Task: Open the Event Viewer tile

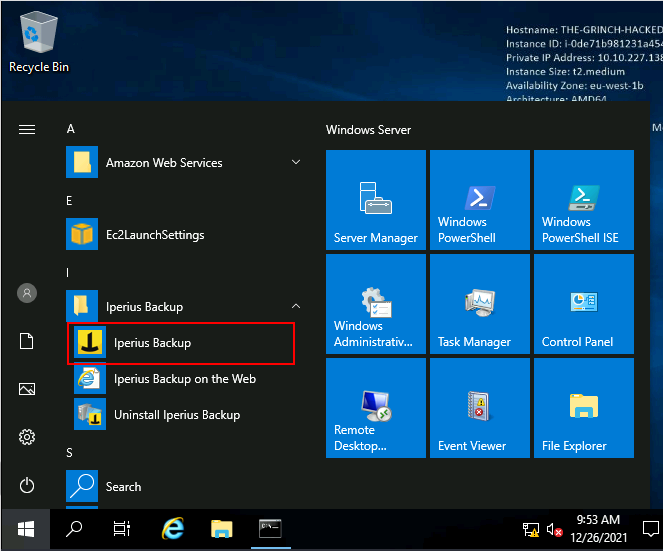Action: pos(480,408)
